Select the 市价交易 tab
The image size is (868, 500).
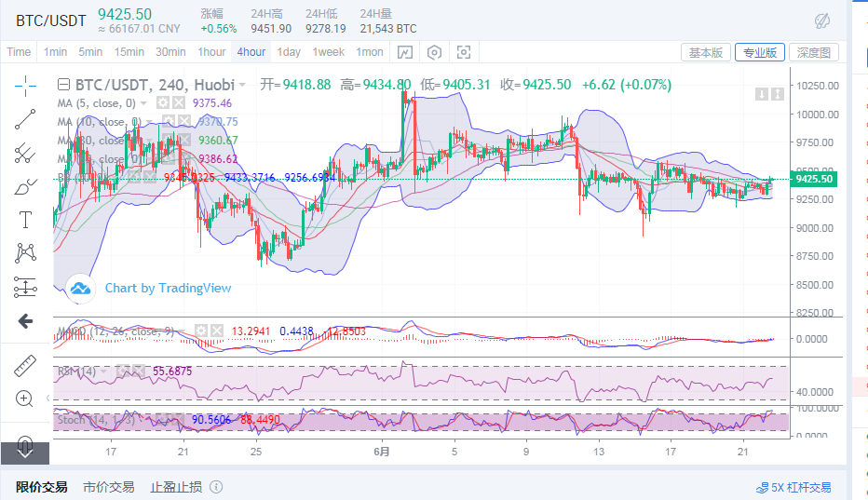click(x=108, y=487)
